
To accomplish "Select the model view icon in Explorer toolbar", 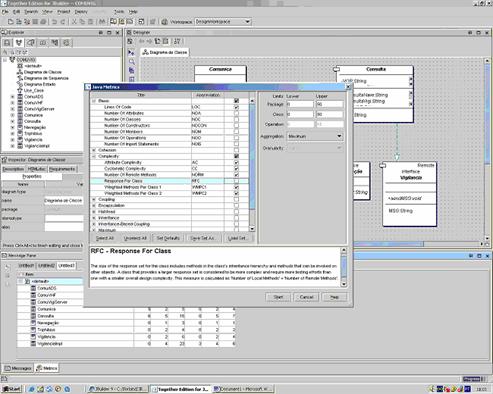I will [19, 42].
